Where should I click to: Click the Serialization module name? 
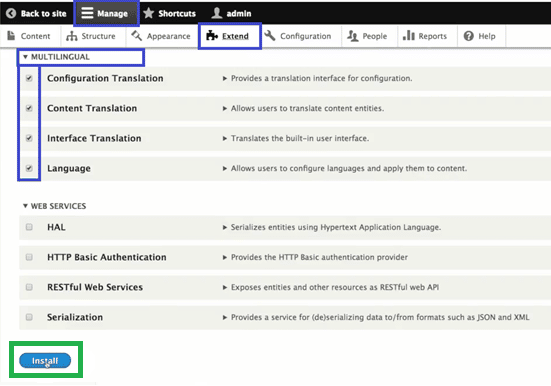coord(75,317)
